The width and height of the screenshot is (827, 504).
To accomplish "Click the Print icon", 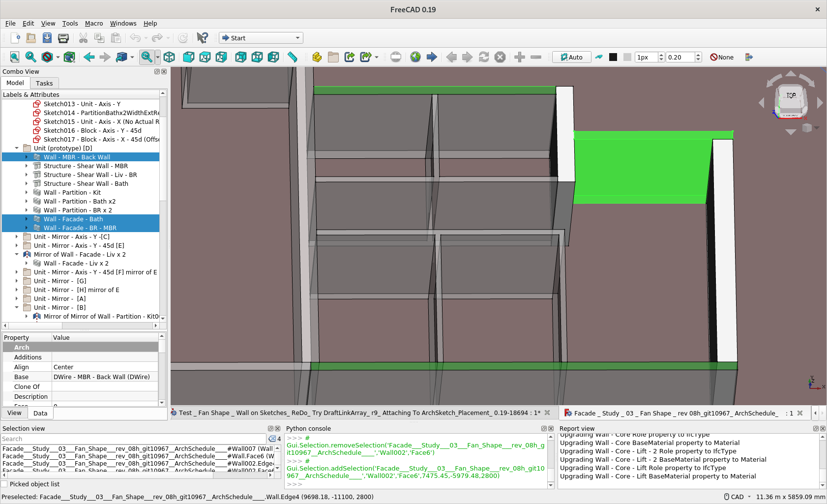I will 63,38.
